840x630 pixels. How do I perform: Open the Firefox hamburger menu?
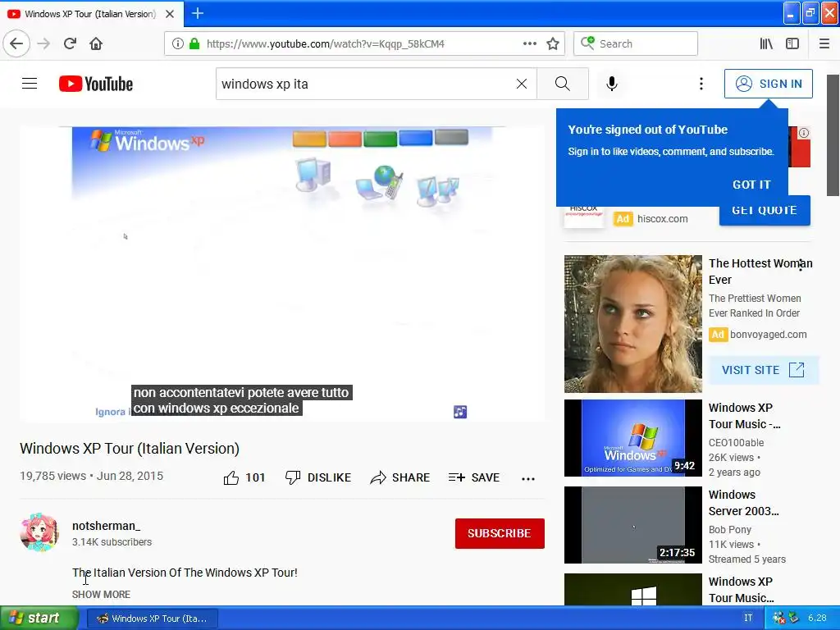coord(824,43)
